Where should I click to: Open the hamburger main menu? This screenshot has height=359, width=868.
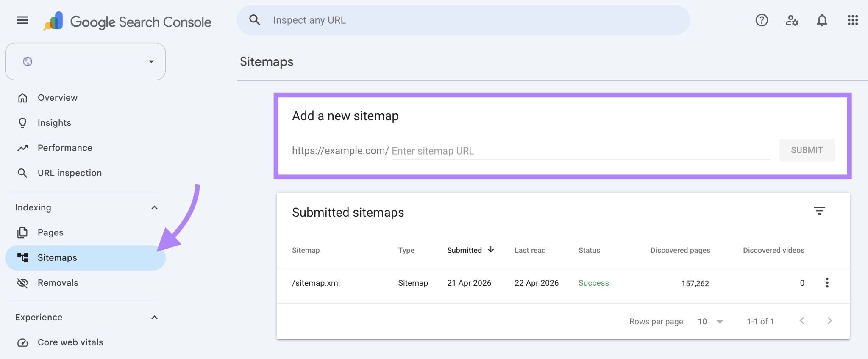pyautogui.click(x=22, y=20)
